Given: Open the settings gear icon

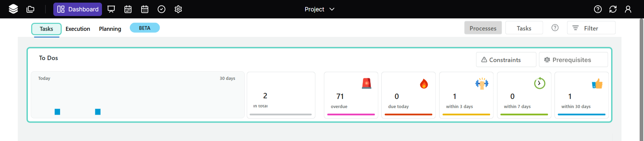Looking at the screenshot, I should coord(178,9).
